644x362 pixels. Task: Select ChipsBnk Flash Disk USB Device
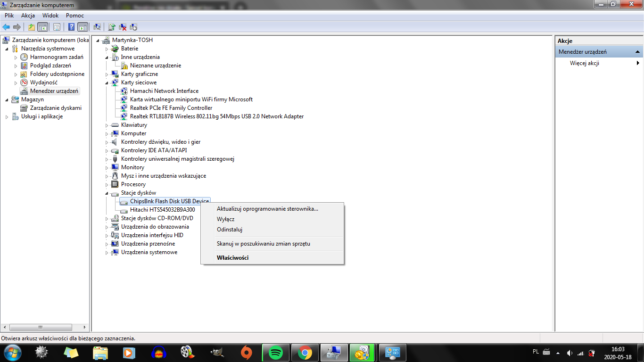pyautogui.click(x=170, y=201)
